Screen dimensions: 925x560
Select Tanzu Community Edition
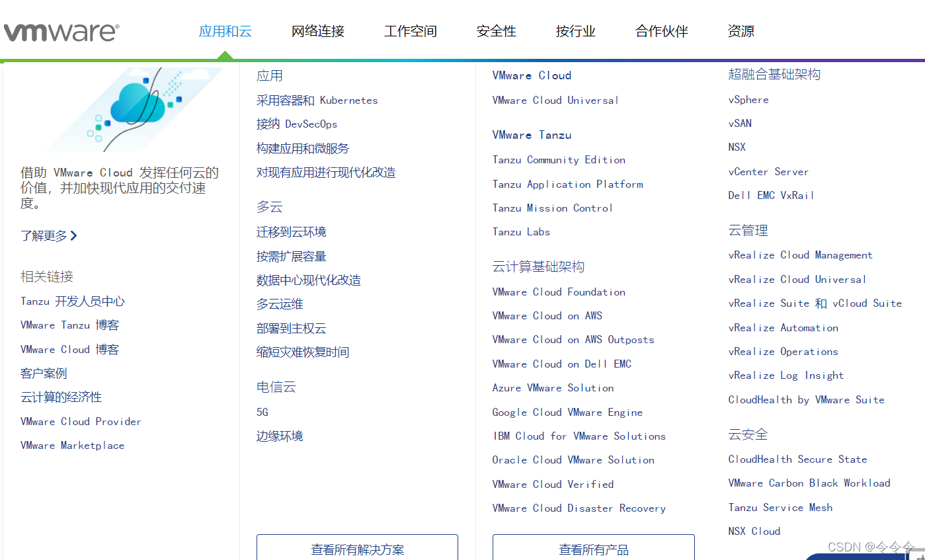point(559,159)
